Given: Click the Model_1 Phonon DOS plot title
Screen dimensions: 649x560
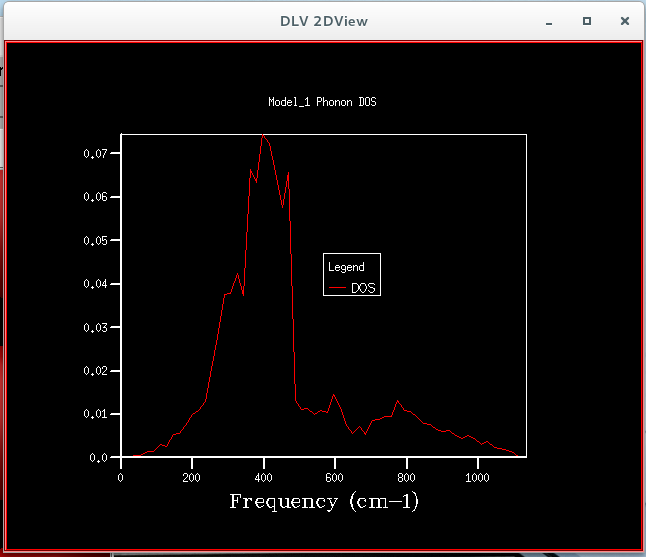Looking at the screenshot, I should click(x=324, y=102).
